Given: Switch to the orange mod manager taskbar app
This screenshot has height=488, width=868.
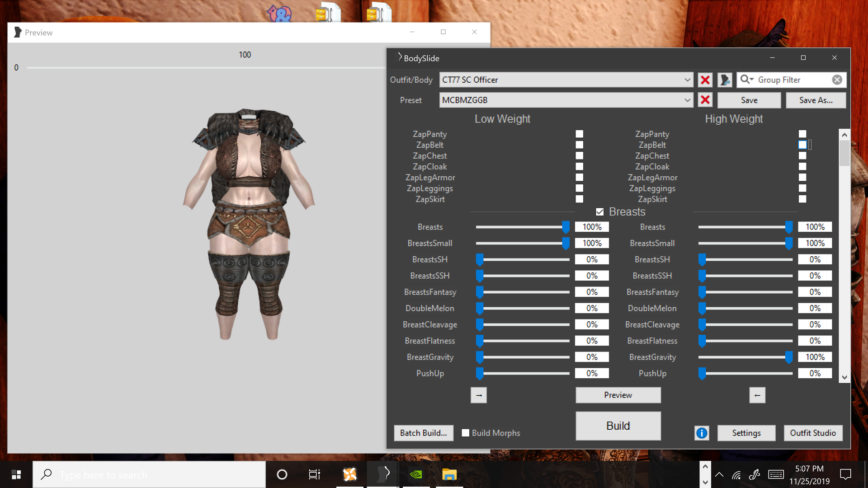Looking at the screenshot, I should tap(349, 474).
